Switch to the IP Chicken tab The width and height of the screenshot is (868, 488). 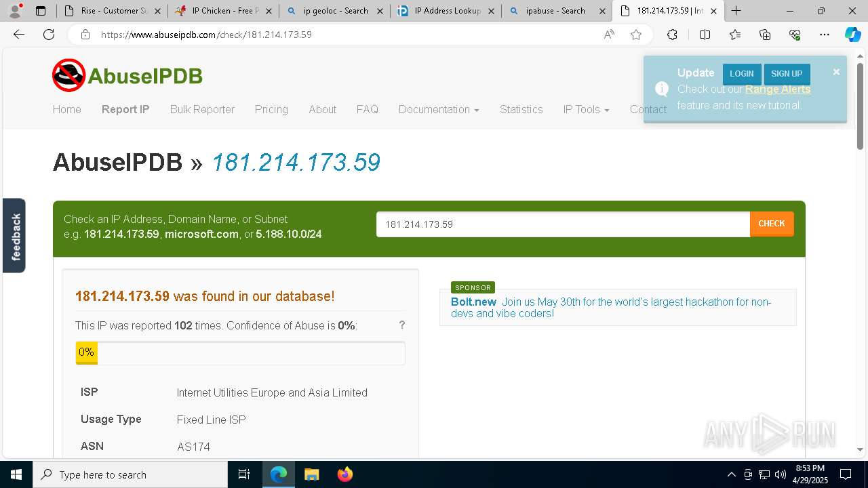(x=224, y=11)
